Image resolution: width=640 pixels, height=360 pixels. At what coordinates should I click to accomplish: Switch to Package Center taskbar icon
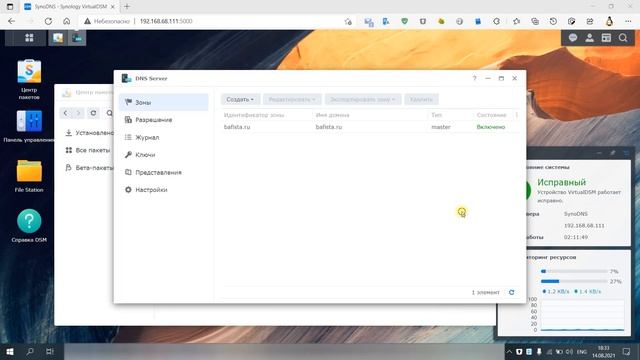click(x=58, y=38)
